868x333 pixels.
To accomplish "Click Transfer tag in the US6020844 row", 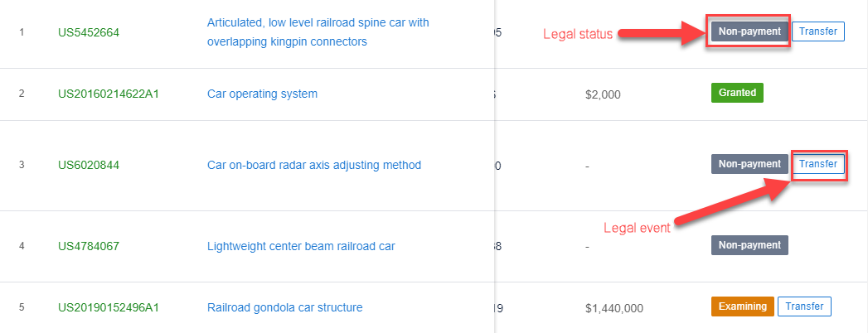I will [x=817, y=164].
